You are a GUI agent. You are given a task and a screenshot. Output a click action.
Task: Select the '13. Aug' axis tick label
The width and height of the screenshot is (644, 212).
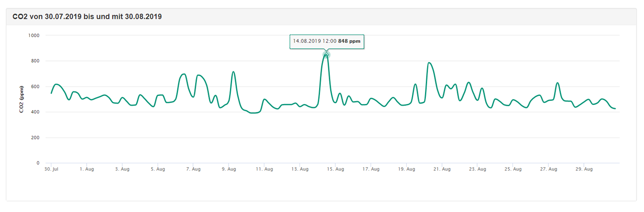300,169
